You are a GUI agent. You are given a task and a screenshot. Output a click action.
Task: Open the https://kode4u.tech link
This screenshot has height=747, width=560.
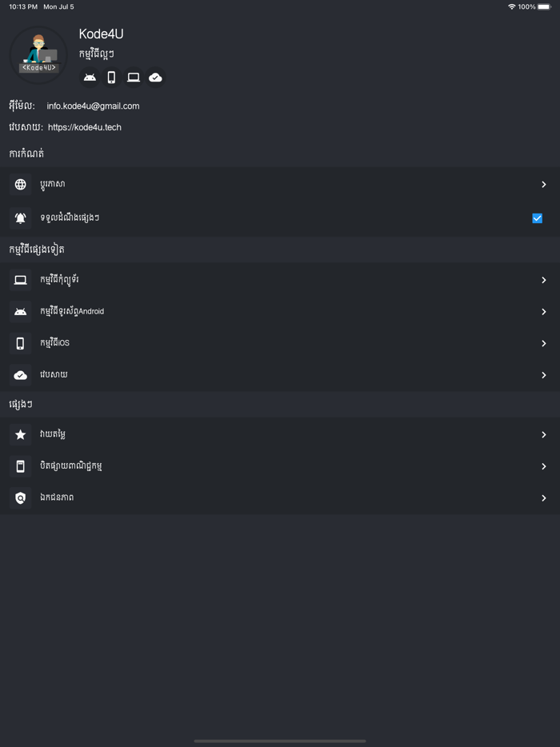click(x=85, y=127)
